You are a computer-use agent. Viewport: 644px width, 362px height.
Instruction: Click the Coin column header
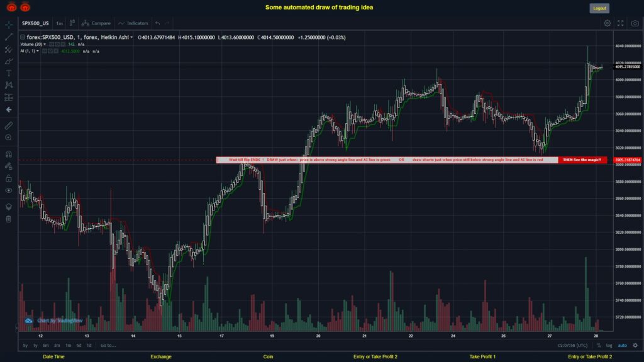(x=268, y=357)
